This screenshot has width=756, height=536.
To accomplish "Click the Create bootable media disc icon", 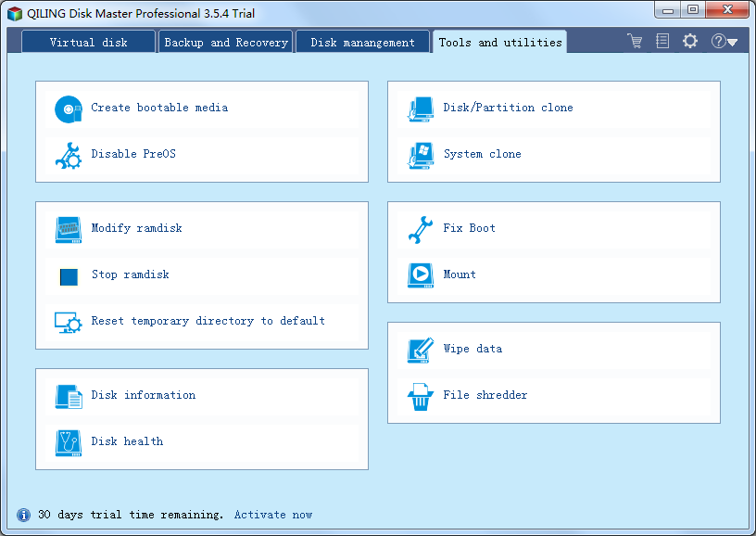I will [69, 108].
